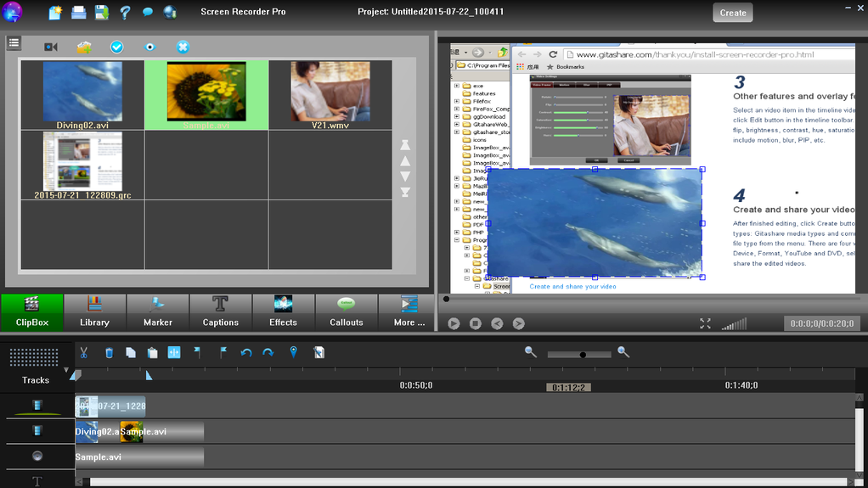Click the camcorder record icon in ClipBox

coord(51,47)
